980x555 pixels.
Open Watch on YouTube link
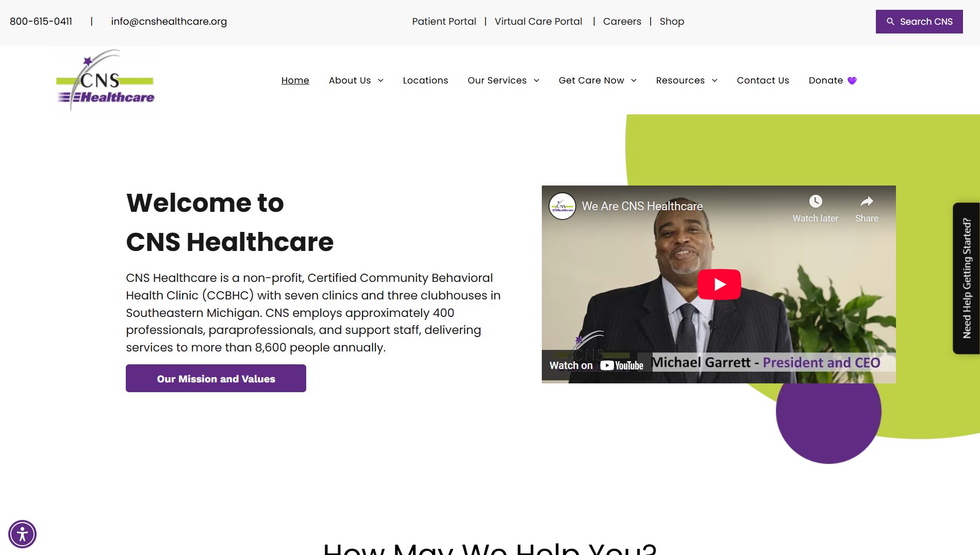click(596, 365)
